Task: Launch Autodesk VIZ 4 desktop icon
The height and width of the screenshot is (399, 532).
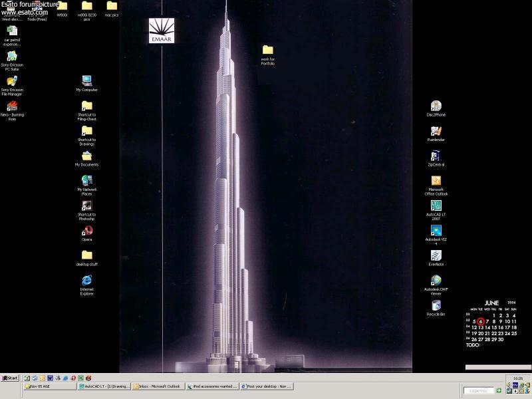Action: (x=436, y=235)
